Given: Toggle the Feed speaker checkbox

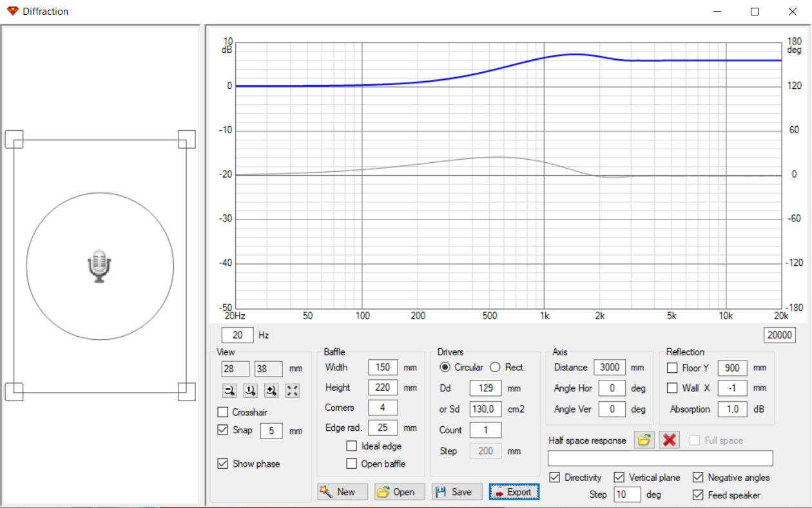Looking at the screenshot, I should pos(698,495).
